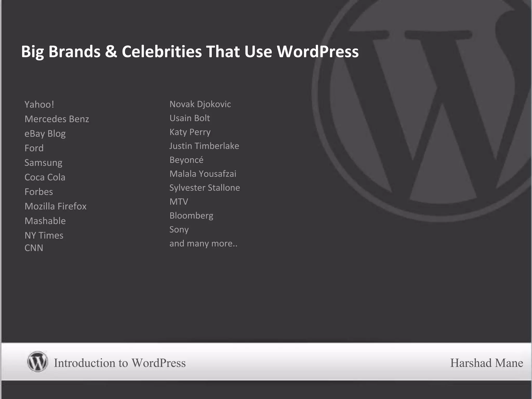Viewport: 532px width, 399px height.
Task: Click the 'Introduction to WordPress' footer text
Action: click(x=120, y=363)
